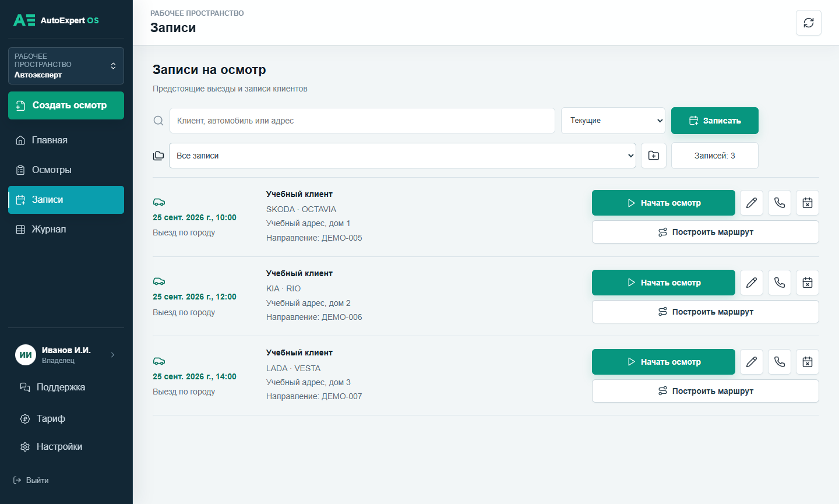This screenshot has height=504, width=839.
Task: Open Осмотры in the sidebar
Action: (66, 170)
